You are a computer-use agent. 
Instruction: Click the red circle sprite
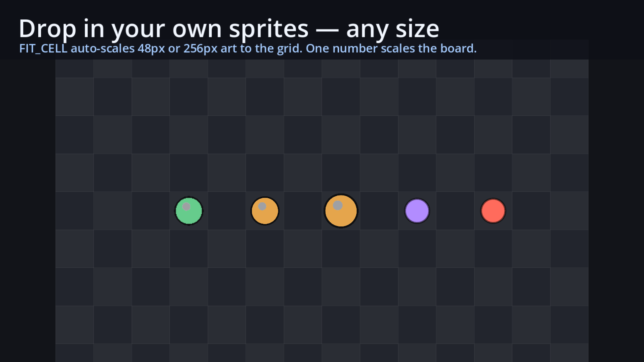click(x=493, y=211)
